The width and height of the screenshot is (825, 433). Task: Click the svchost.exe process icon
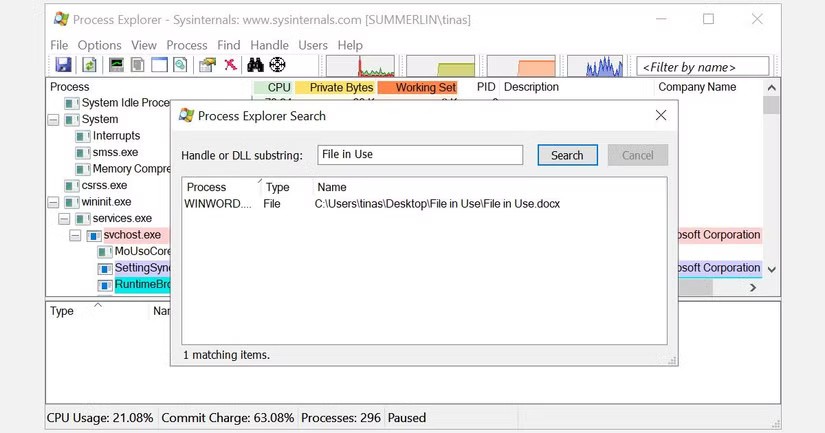coord(93,236)
